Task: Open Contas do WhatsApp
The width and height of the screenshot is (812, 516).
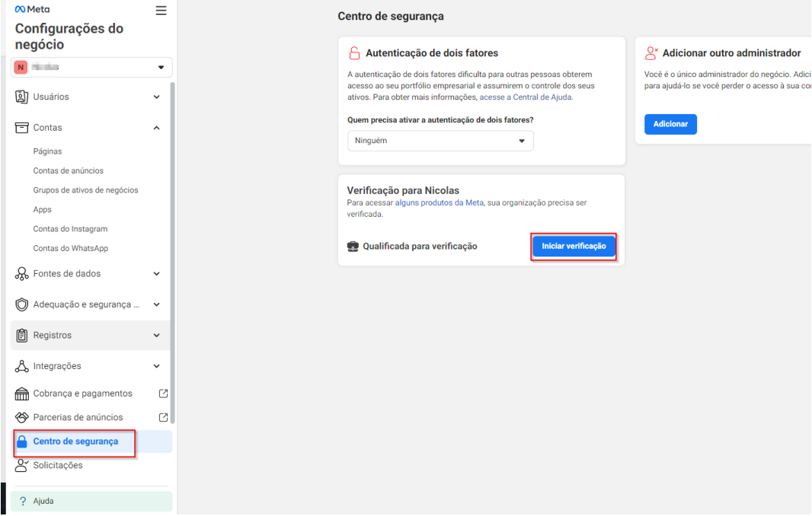Action: (70, 248)
